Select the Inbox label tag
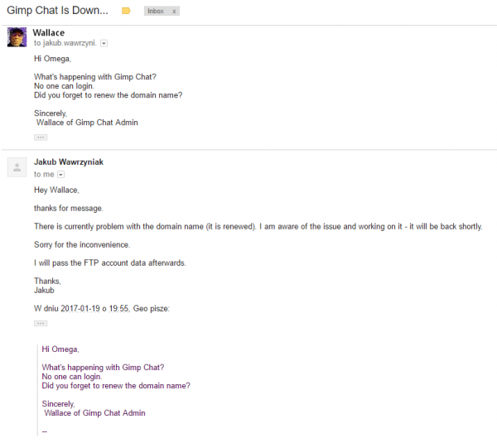The image size is (497, 448). (x=156, y=11)
